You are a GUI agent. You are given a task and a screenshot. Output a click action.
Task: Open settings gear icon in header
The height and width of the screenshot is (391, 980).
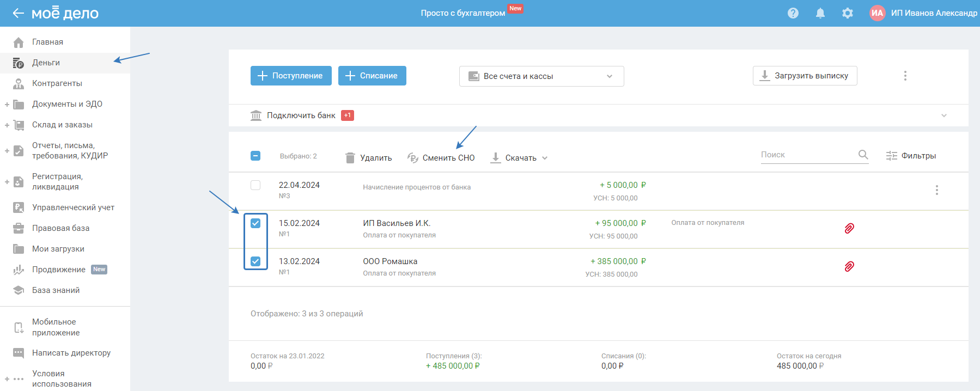[847, 13]
